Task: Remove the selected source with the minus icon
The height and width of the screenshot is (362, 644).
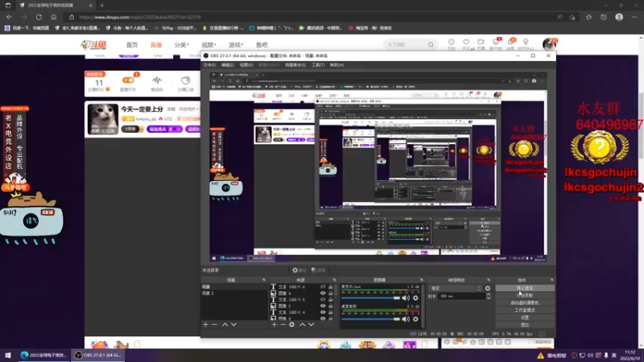Action: pos(283,324)
